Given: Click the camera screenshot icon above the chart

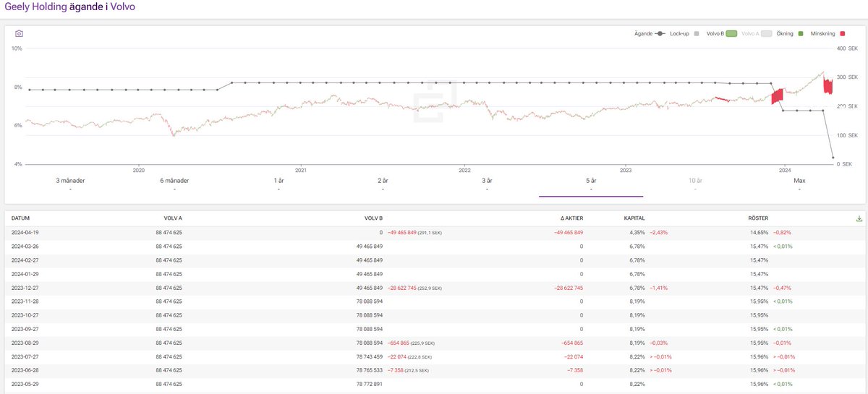Looking at the screenshot, I should (19, 33).
